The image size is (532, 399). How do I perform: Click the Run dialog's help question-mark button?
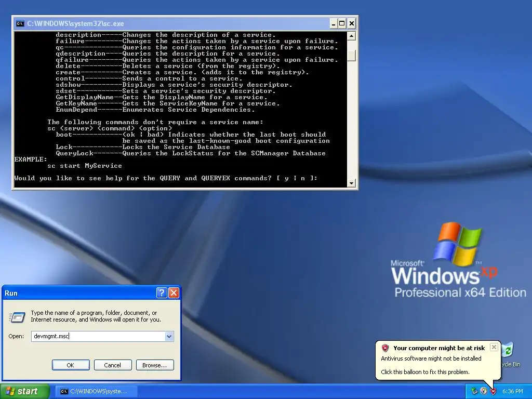(x=162, y=293)
